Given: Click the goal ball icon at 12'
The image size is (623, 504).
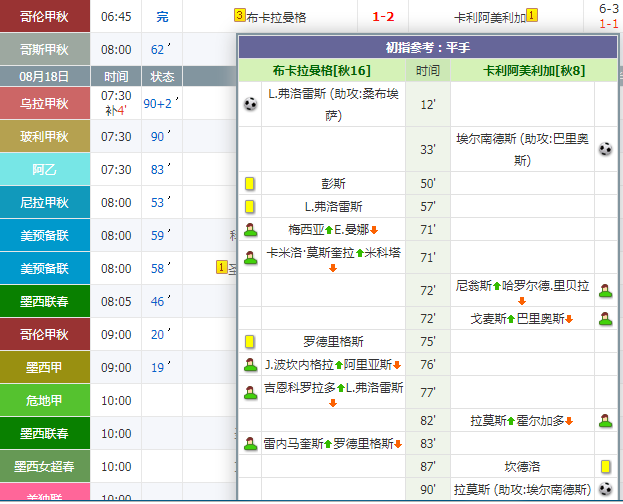Looking at the screenshot, I should click(250, 104).
